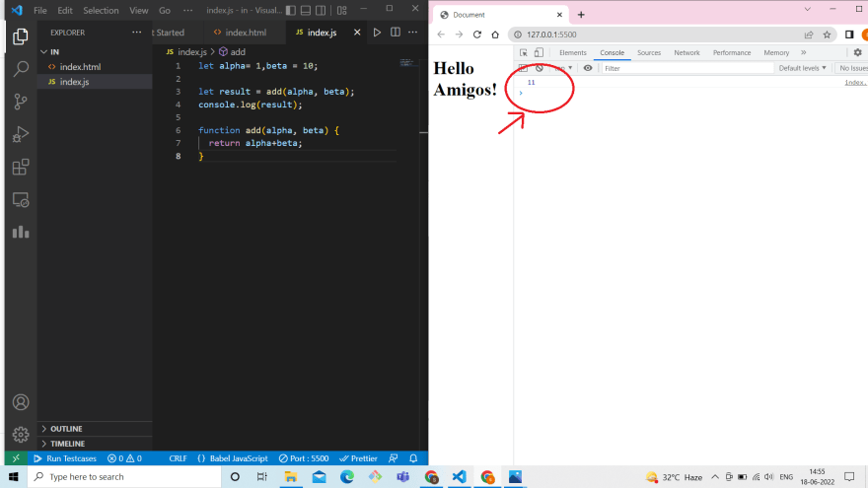868x488 pixels.
Task: Toggle the DevTools device toolbar
Action: coord(539,52)
